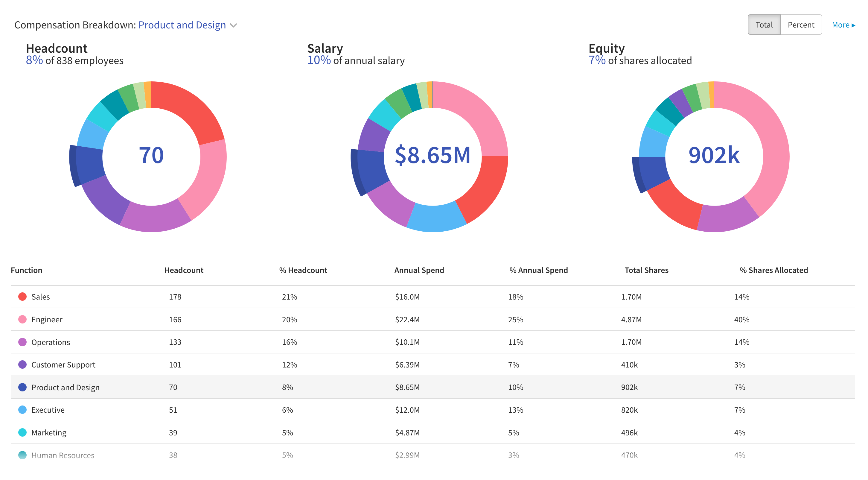Click Human Resources total shares 470k

629,455
